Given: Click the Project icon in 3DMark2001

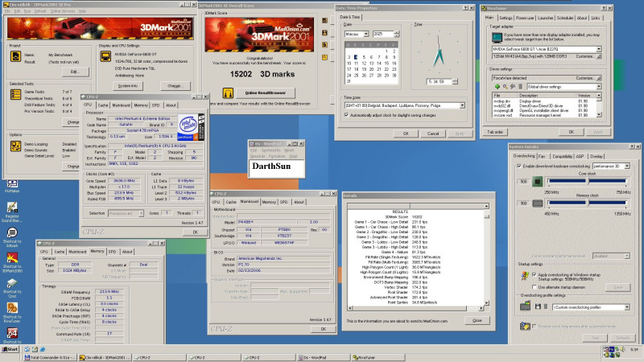Looking at the screenshot, I should [15, 56].
